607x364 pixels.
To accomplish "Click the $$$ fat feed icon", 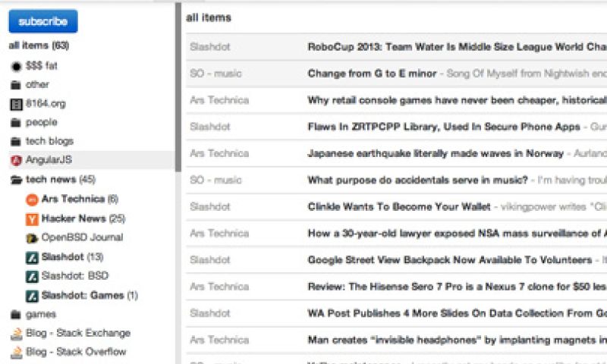I will click(16, 67).
